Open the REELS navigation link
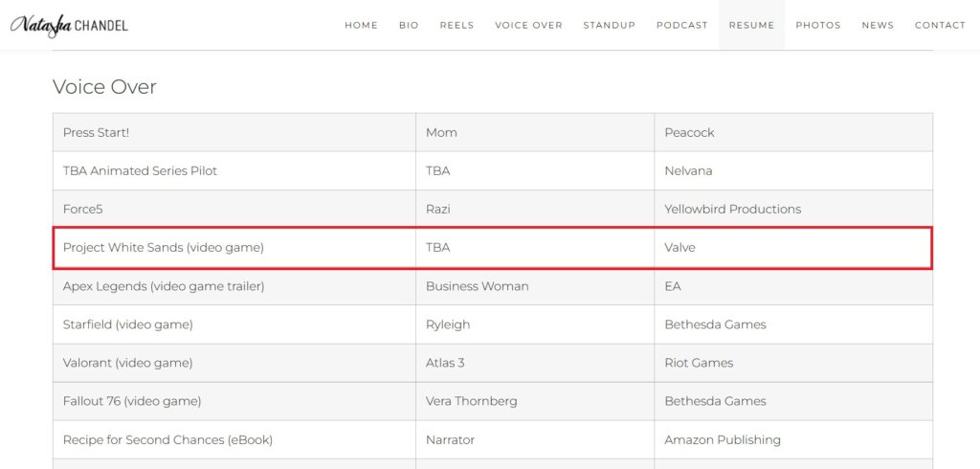 [x=457, y=25]
